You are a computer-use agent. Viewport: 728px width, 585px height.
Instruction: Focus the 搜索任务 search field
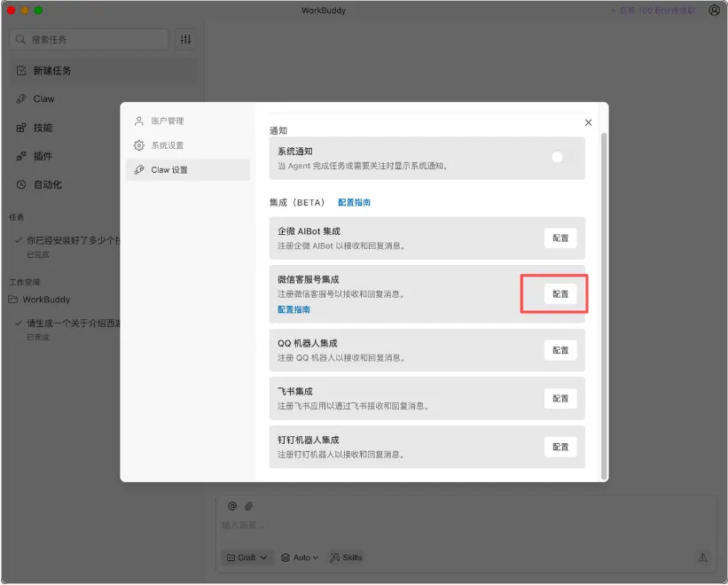pyautogui.click(x=90, y=39)
